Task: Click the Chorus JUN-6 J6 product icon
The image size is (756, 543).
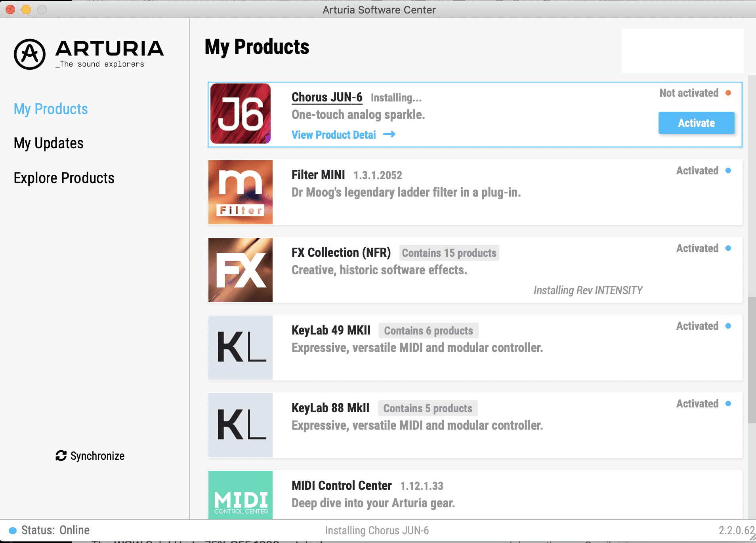Action: click(241, 113)
